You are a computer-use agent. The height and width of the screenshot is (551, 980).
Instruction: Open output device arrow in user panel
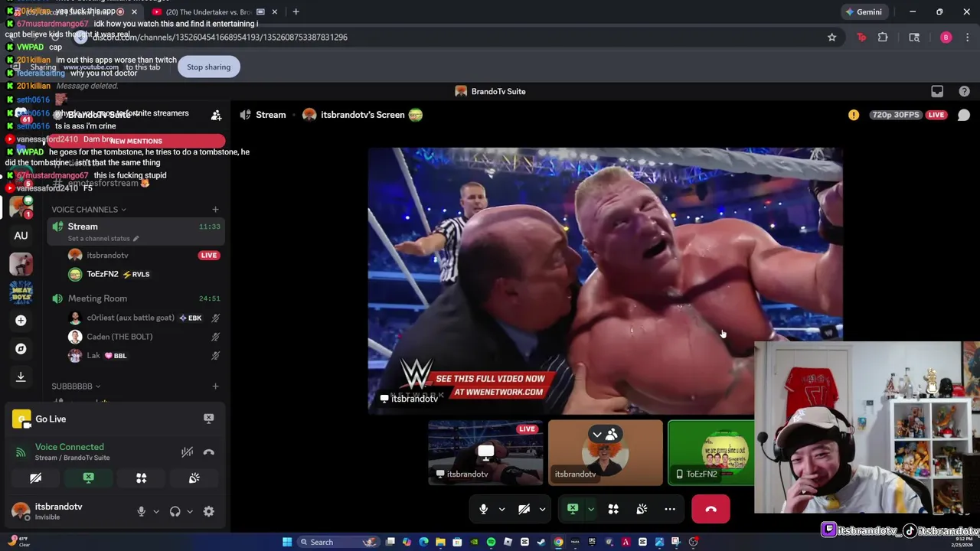pyautogui.click(x=190, y=511)
